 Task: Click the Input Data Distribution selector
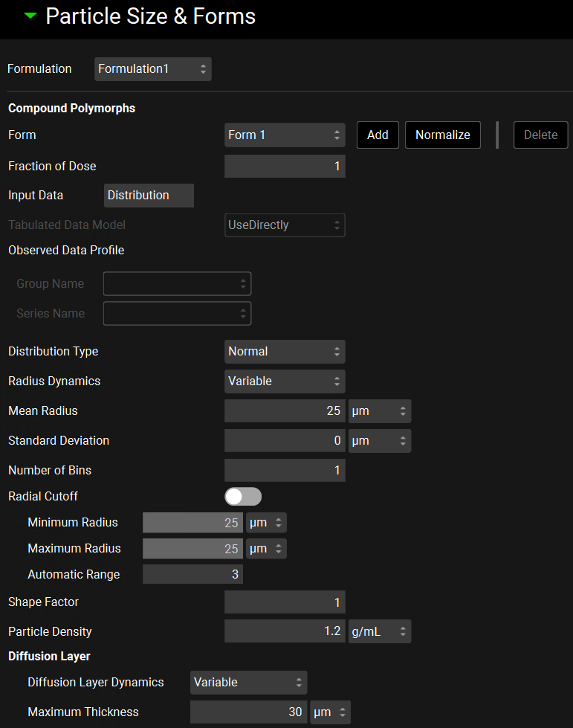coord(149,196)
